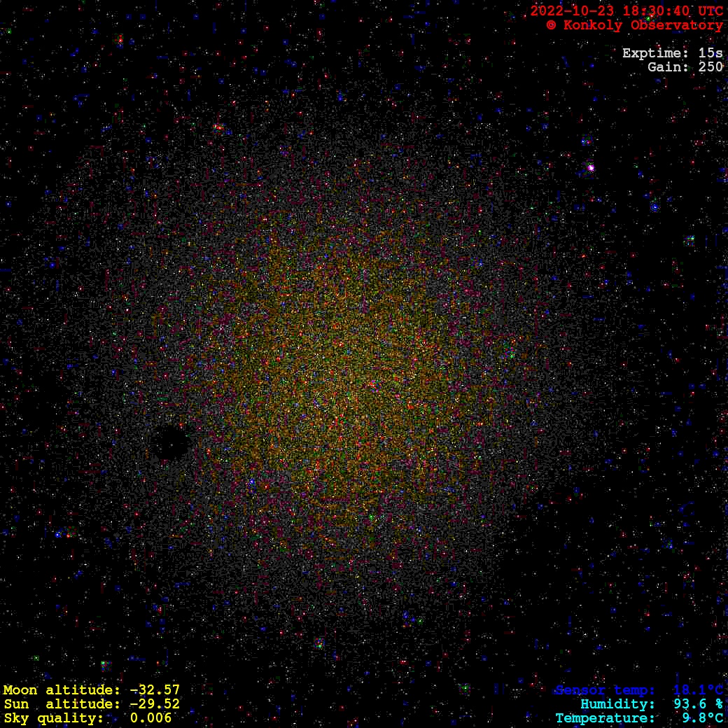Viewport: 728px width, 728px height.
Task: Click the Sun altitude label
Action: [62, 704]
